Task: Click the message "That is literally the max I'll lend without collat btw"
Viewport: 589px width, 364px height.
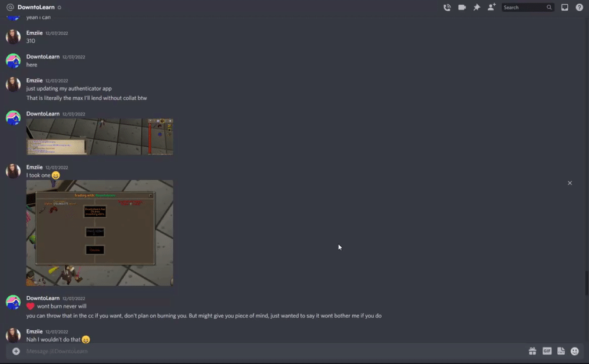Action: pyautogui.click(x=87, y=98)
